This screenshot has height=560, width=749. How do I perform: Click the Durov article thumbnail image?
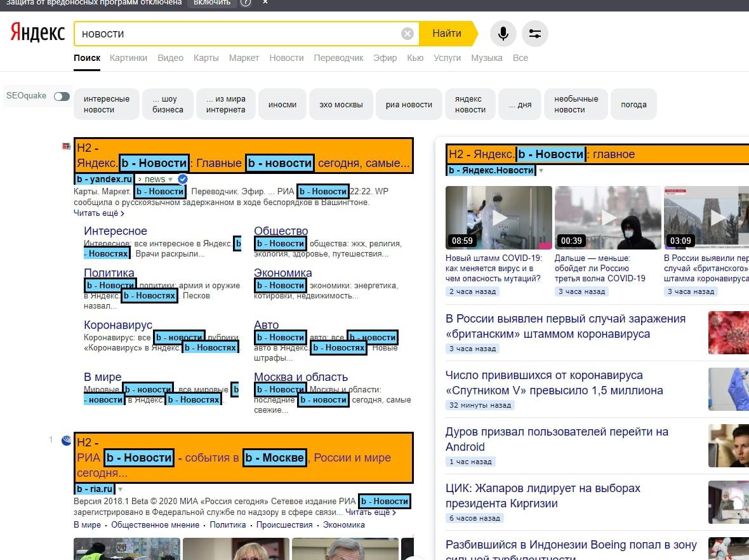tap(729, 446)
